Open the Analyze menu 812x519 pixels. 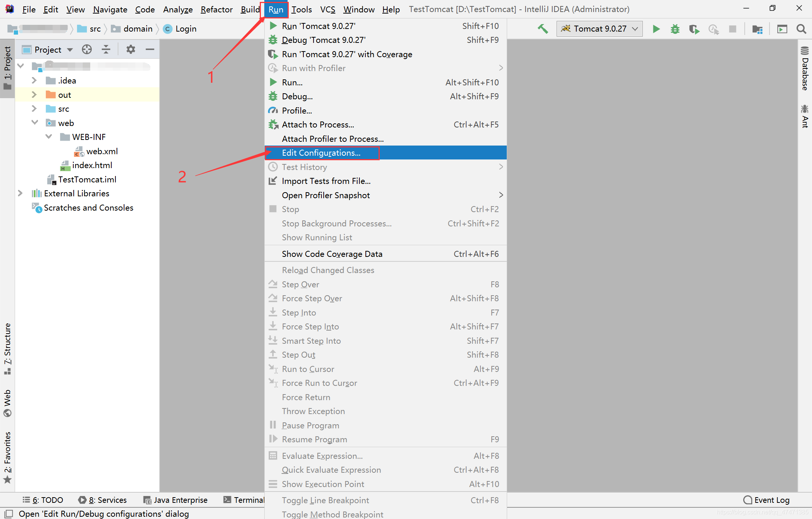click(178, 9)
